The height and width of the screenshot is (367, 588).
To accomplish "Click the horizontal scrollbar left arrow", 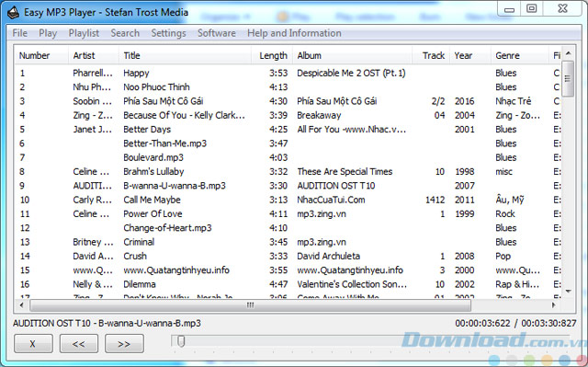I will [x=22, y=305].
